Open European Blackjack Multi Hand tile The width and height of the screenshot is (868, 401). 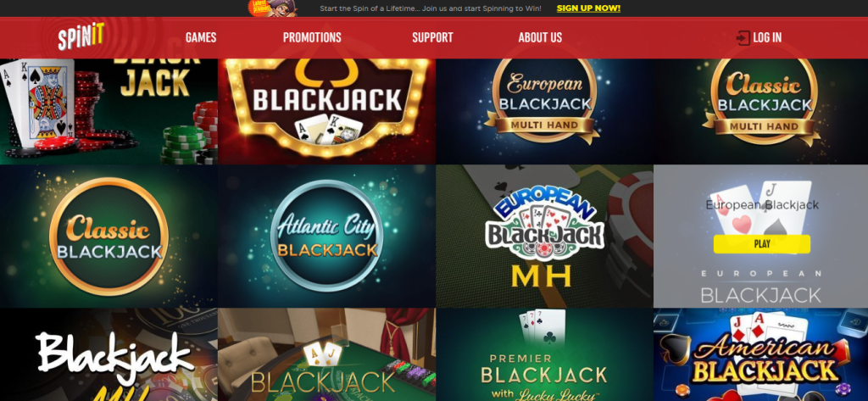pos(544,111)
